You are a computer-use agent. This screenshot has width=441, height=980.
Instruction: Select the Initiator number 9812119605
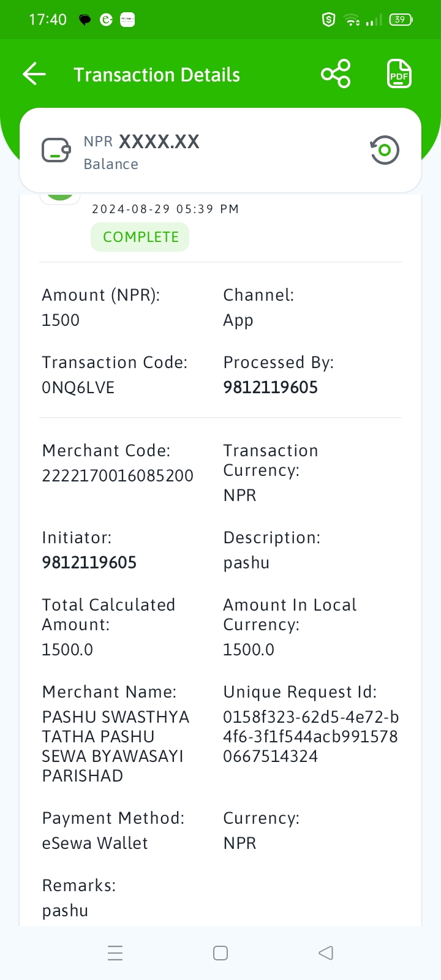(x=89, y=563)
